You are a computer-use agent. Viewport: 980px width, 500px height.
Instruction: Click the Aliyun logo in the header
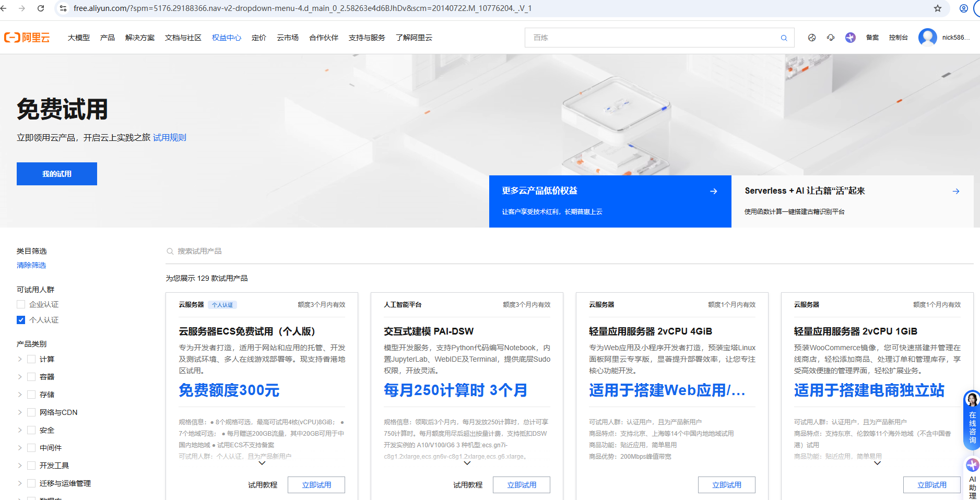tap(27, 38)
